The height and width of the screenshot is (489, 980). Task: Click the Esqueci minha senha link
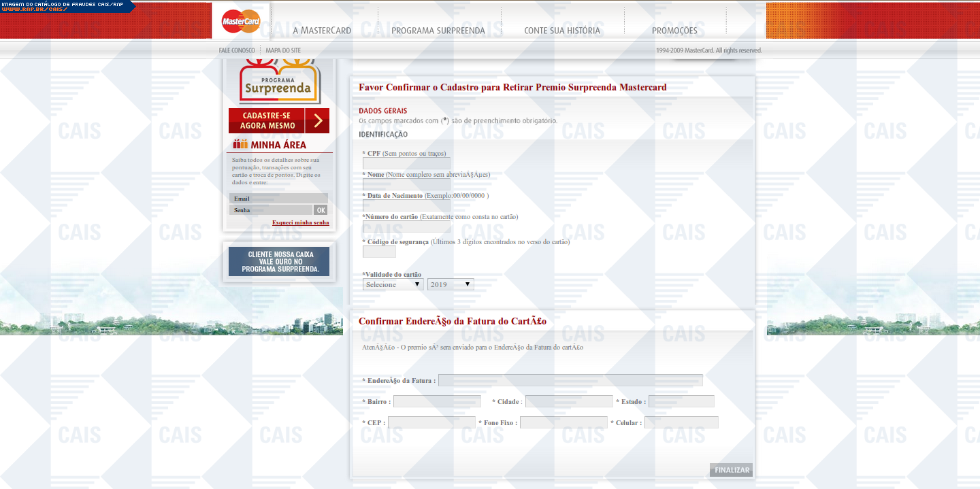(300, 222)
